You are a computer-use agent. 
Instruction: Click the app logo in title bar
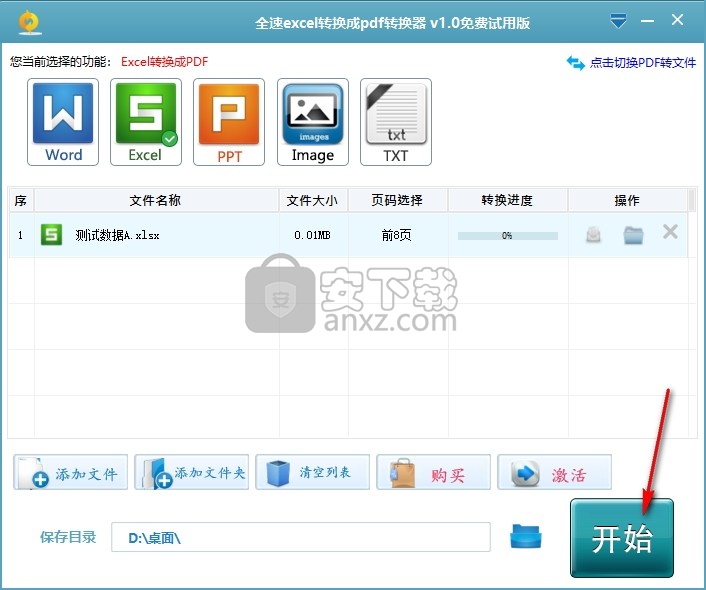[x=30, y=22]
